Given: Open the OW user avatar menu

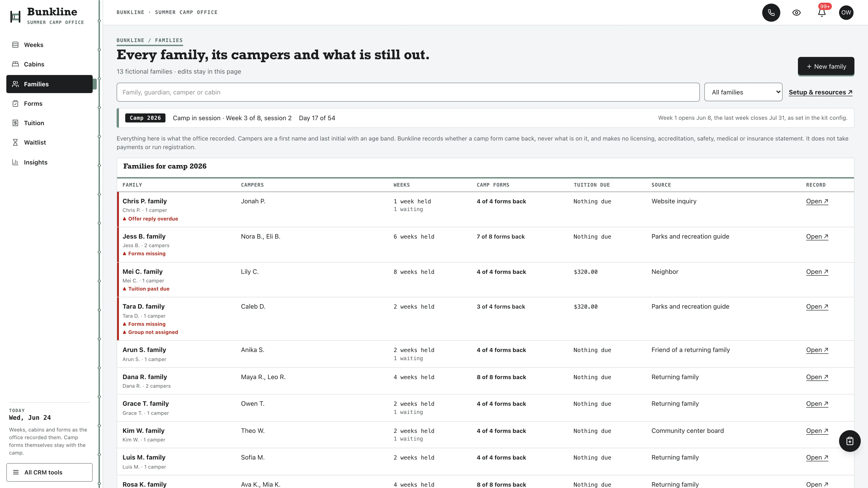Looking at the screenshot, I should click(846, 12).
